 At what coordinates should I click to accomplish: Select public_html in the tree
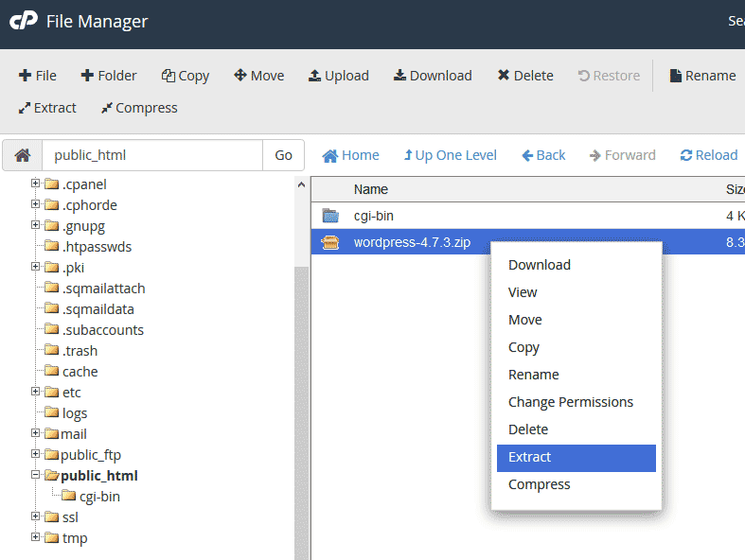pos(98,476)
